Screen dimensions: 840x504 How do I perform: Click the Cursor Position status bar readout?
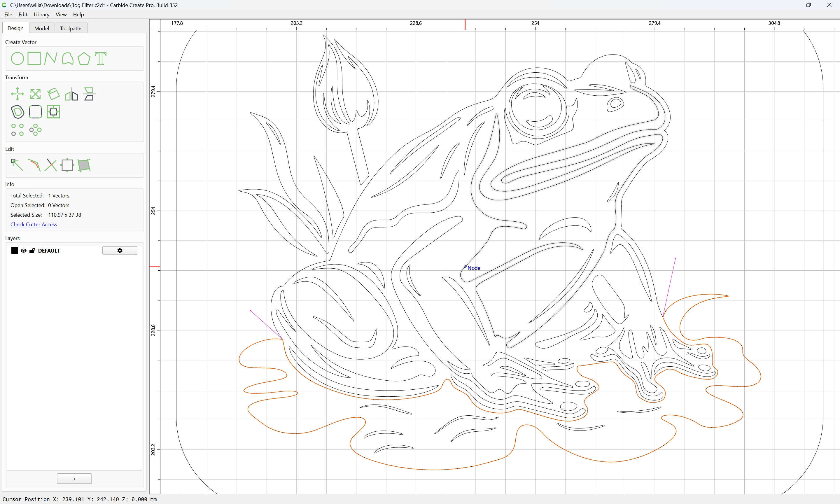(79, 499)
